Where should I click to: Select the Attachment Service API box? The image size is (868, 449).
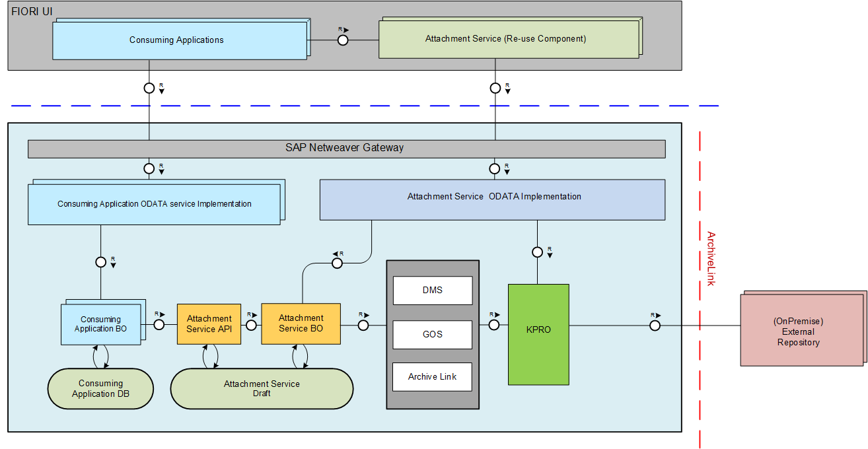209,324
